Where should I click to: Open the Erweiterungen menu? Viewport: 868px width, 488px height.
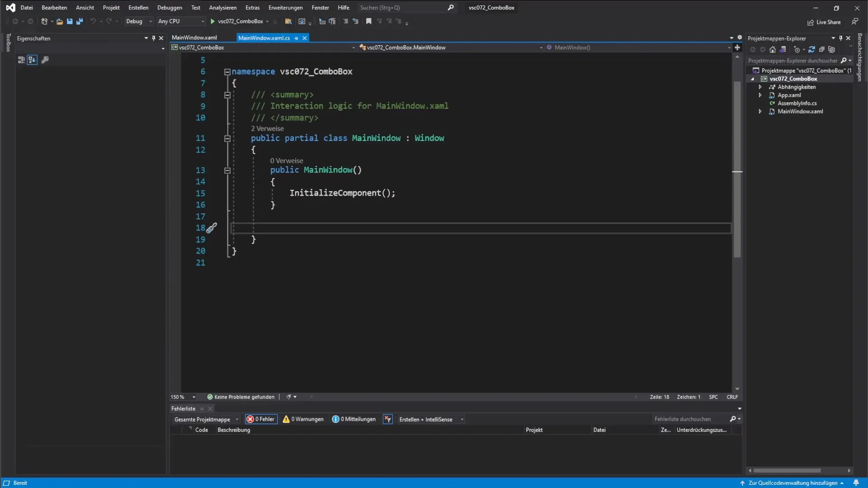coord(285,7)
